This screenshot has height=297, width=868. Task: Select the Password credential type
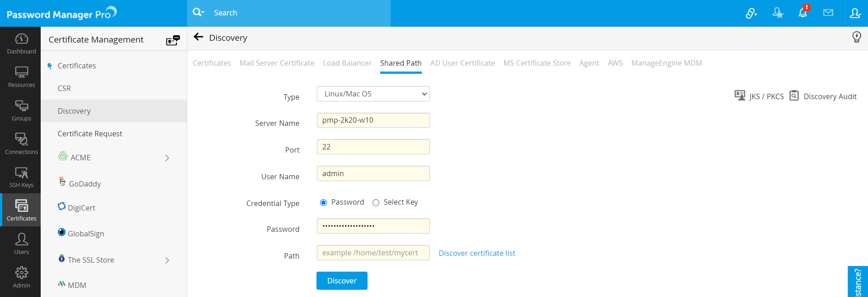[x=324, y=203]
